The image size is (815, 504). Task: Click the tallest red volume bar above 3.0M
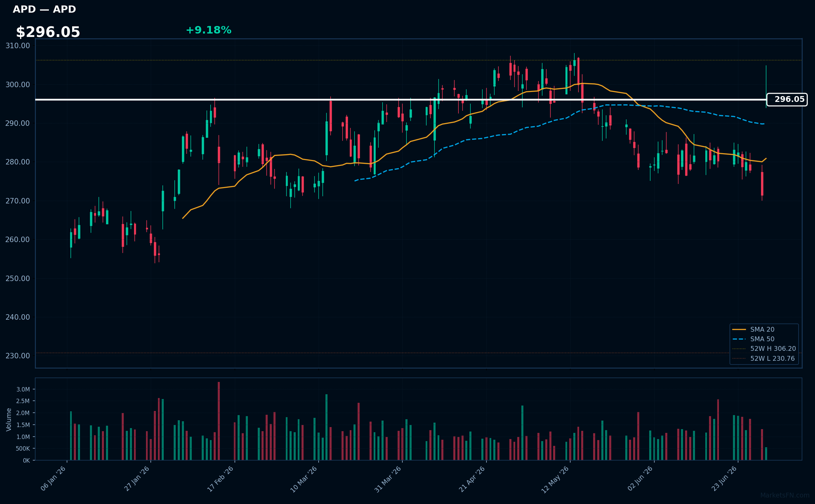[219, 421]
